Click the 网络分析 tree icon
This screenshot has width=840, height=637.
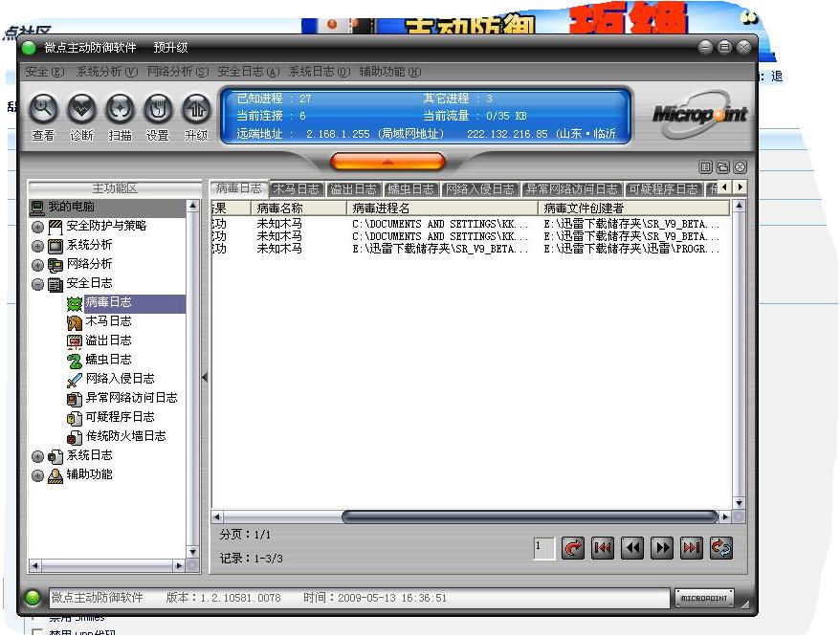[x=55, y=265]
